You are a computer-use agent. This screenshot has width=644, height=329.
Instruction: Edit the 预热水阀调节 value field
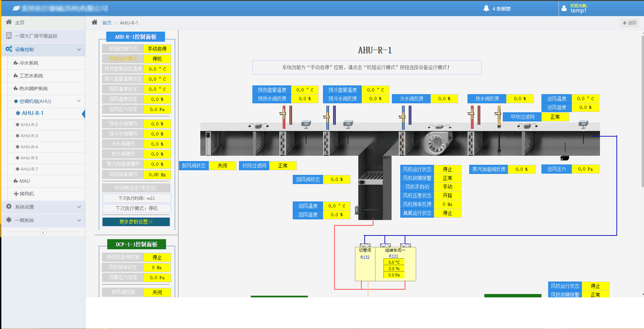(157, 124)
